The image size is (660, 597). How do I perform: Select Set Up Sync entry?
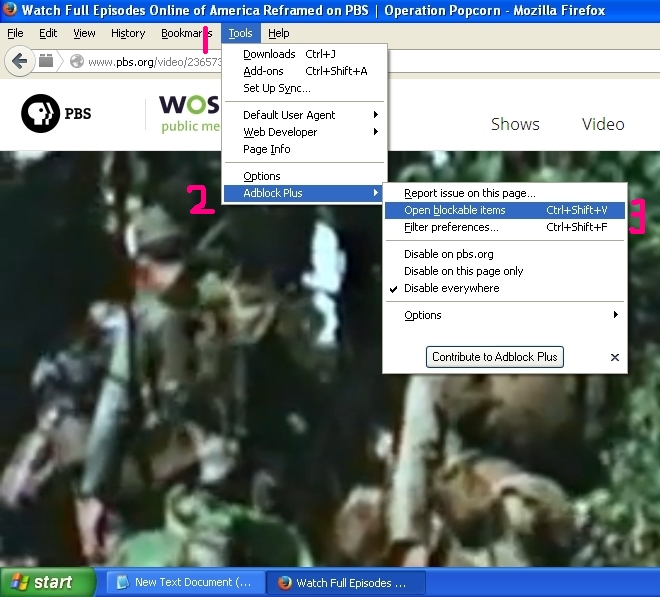(x=304, y=88)
